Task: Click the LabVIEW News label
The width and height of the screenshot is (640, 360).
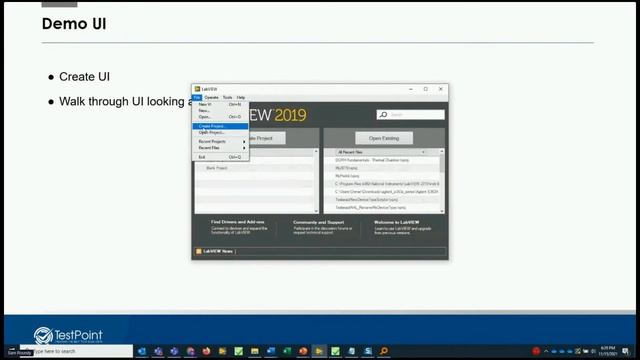Action: (218, 251)
